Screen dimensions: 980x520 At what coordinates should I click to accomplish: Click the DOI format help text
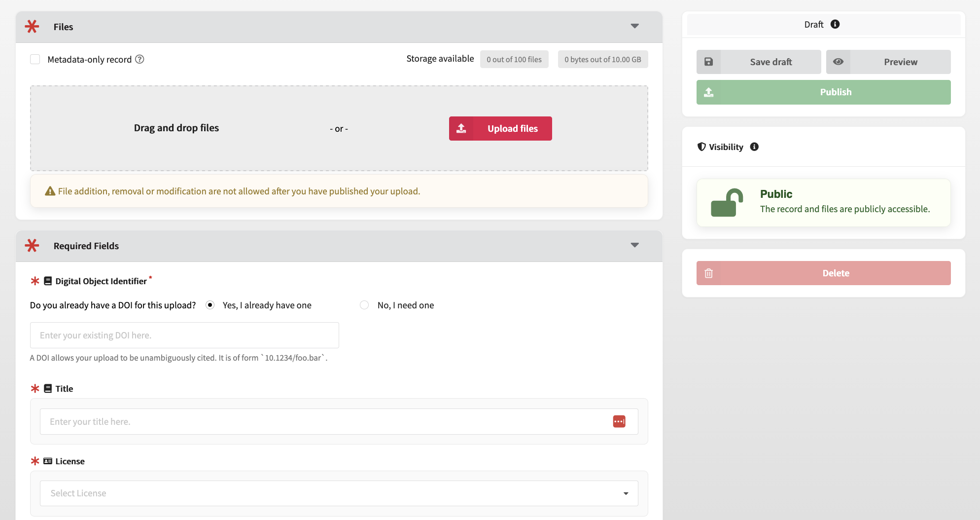[178, 358]
